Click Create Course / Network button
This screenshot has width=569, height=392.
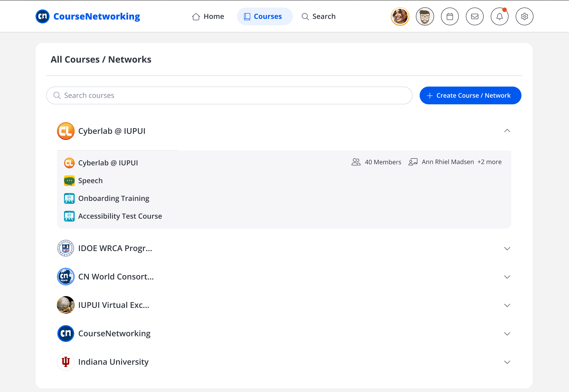click(470, 95)
